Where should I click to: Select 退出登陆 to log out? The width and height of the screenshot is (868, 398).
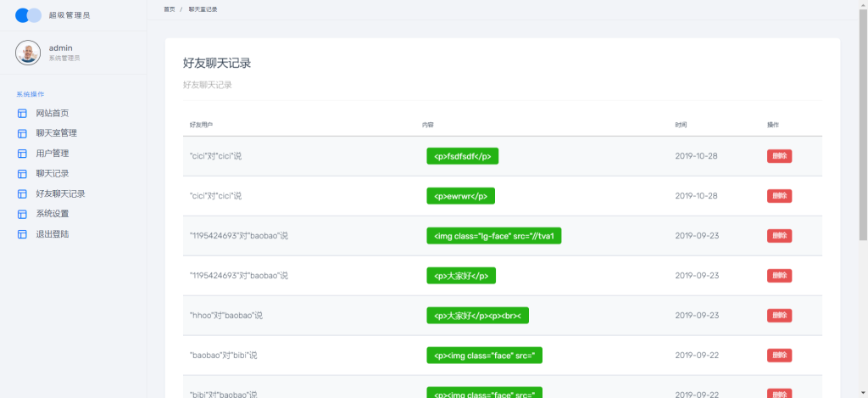coord(53,234)
